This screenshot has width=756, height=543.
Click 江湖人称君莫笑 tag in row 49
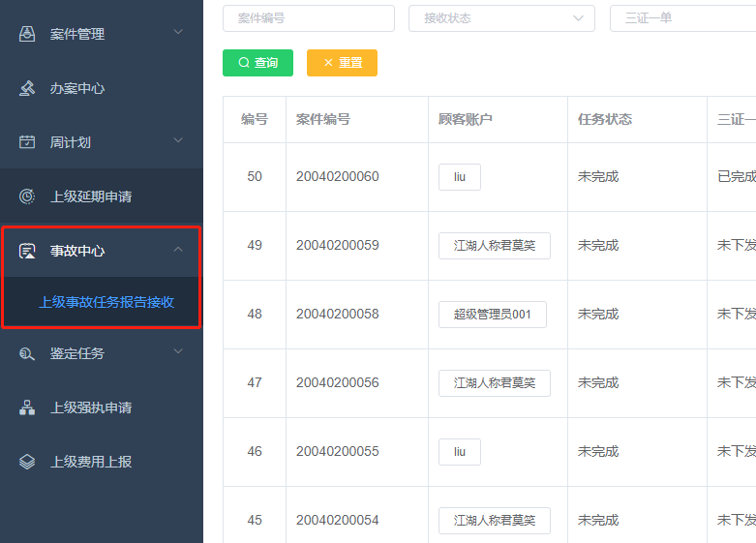[x=495, y=246]
